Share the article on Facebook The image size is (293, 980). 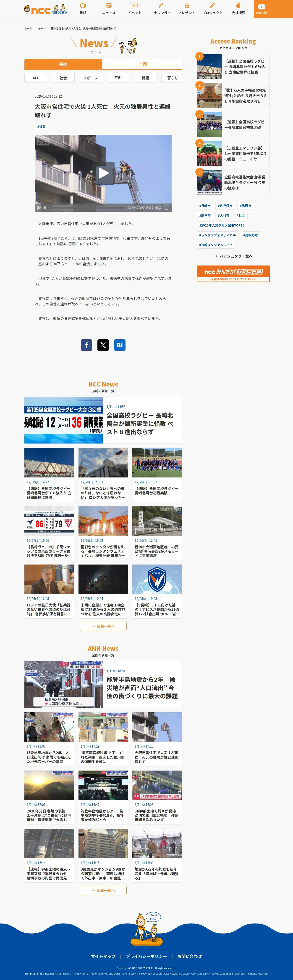tap(86, 345)
